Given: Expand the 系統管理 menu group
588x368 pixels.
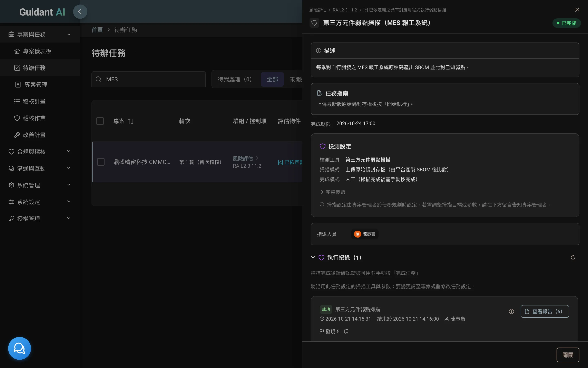Looking at the screenshot, I should (x=69, y=185).
